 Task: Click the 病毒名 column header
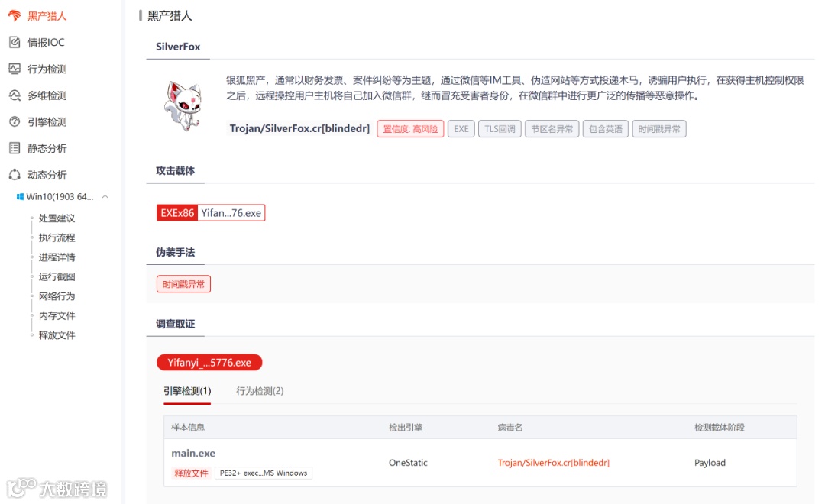510,427
